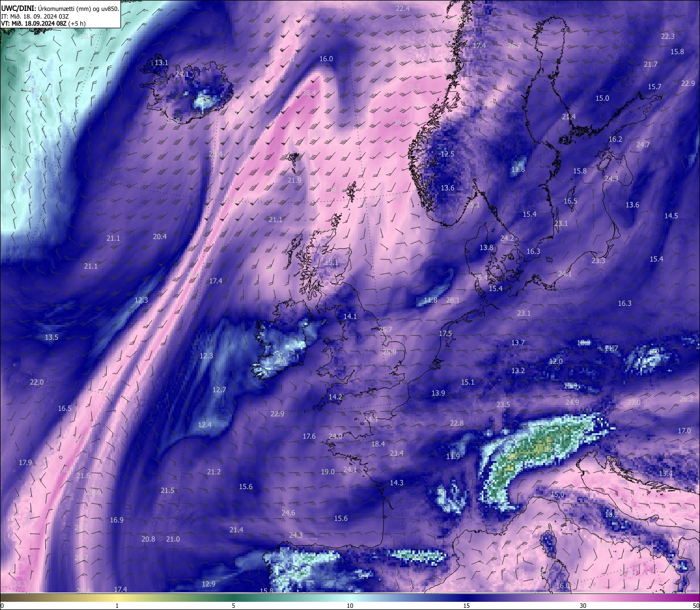The height and width of the screenshot is (610, 700).
Task: Select the 15.7 value label
Action: pos(655,87)
